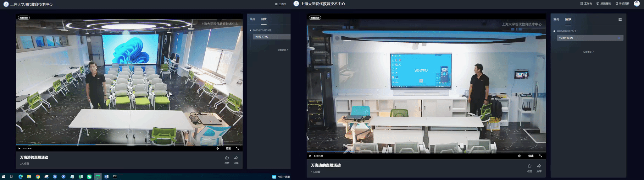This screenshot has width=644, height=180.
Task: Enter fullscreen on the right video
Action: pyautogui.click(x=541, y=156)
